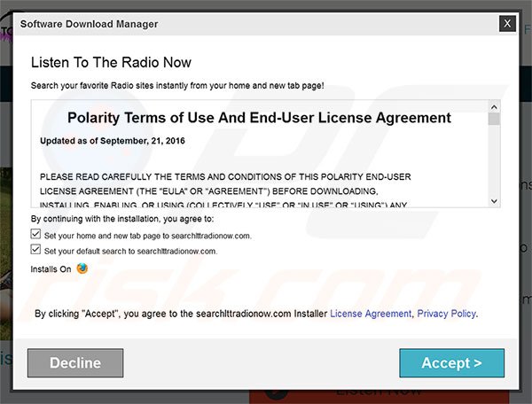
Task: Close the Software Download Manager dialog
Action: tap(507, 23)
